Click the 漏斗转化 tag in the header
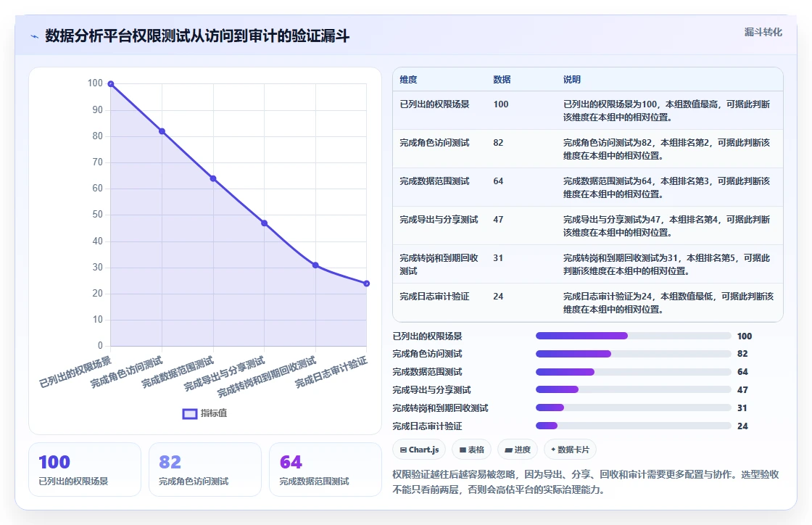 point(763,32)
